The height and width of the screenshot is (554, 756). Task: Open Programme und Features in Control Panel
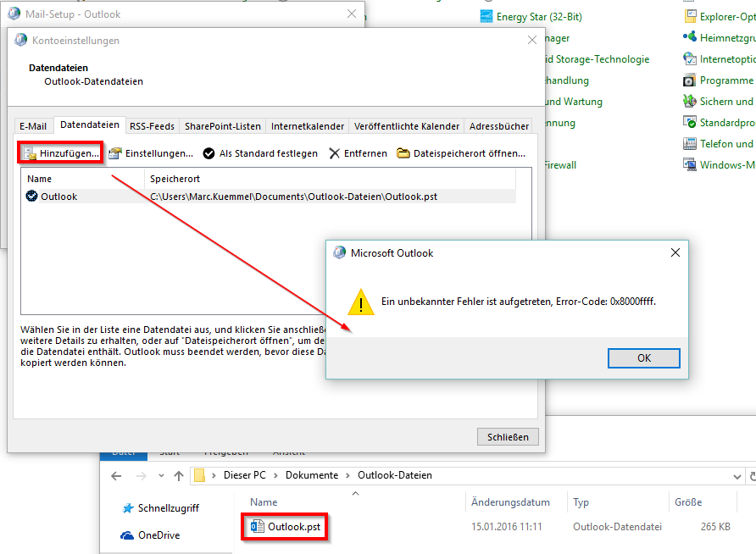pyautogui.click(x=727, y=80)
